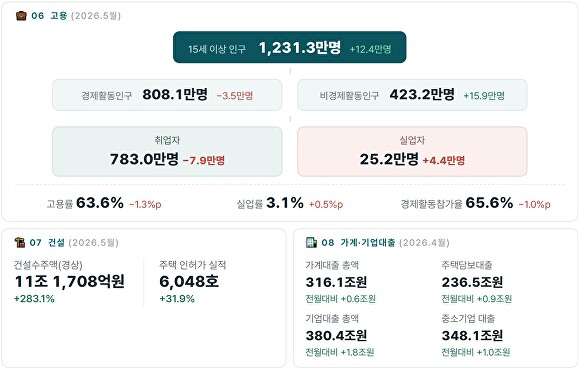Click the 가계대출 총액 316.1조원 figure

(336, 282)
